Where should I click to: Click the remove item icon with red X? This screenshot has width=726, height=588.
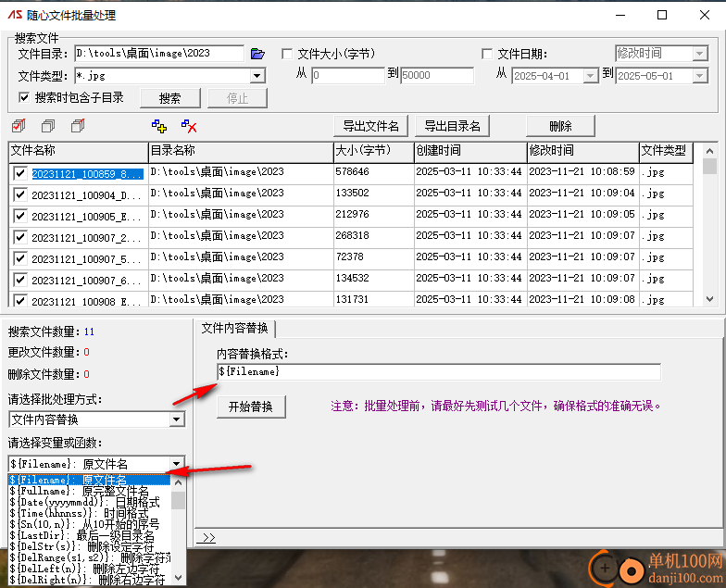coord(189,126)
